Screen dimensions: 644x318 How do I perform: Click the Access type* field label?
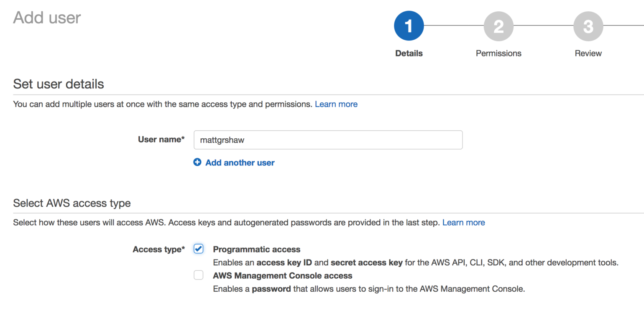coord(159,249)
